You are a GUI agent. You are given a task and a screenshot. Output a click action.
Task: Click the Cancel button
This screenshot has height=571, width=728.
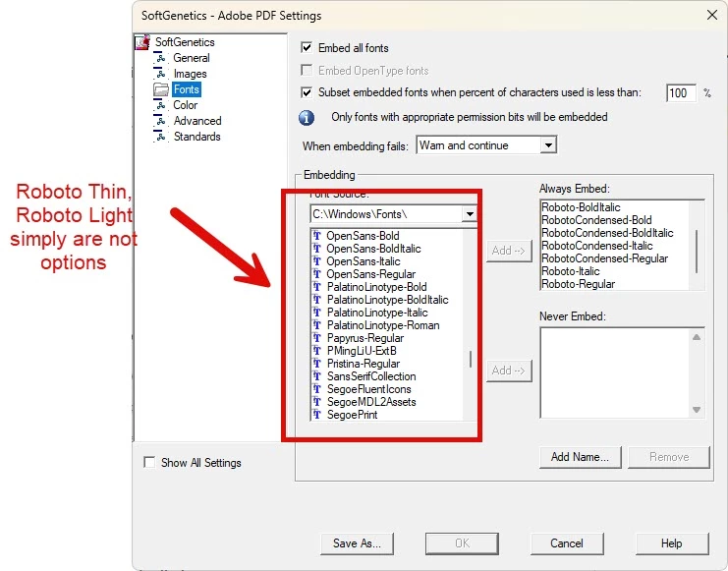tap(567, 543)
